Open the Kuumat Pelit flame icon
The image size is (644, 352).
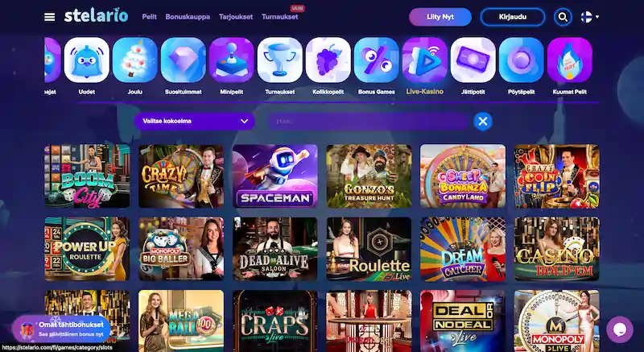(x=570, y=60)
